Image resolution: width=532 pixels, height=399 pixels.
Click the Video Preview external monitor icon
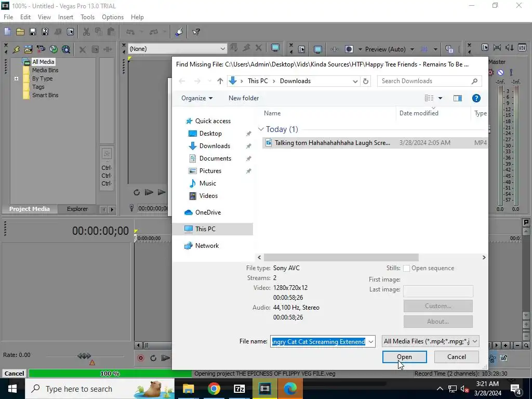click(x=318, y=49)
